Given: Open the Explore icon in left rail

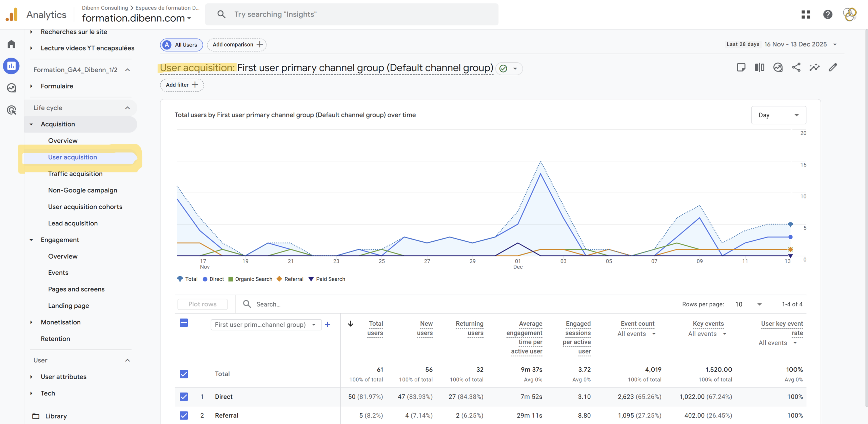Looking at the screenshot, I should click(x=12, y=88).
